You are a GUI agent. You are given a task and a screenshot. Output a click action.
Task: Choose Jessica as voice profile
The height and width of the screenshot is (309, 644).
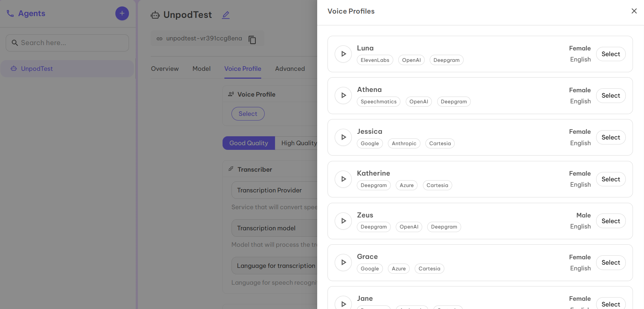coord(610,137)
